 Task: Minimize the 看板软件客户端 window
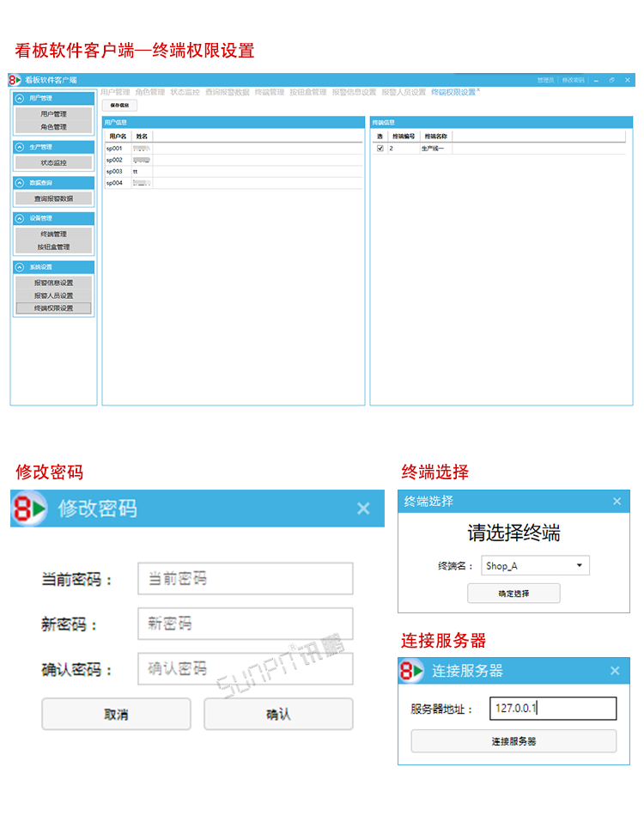pos(596,80)
